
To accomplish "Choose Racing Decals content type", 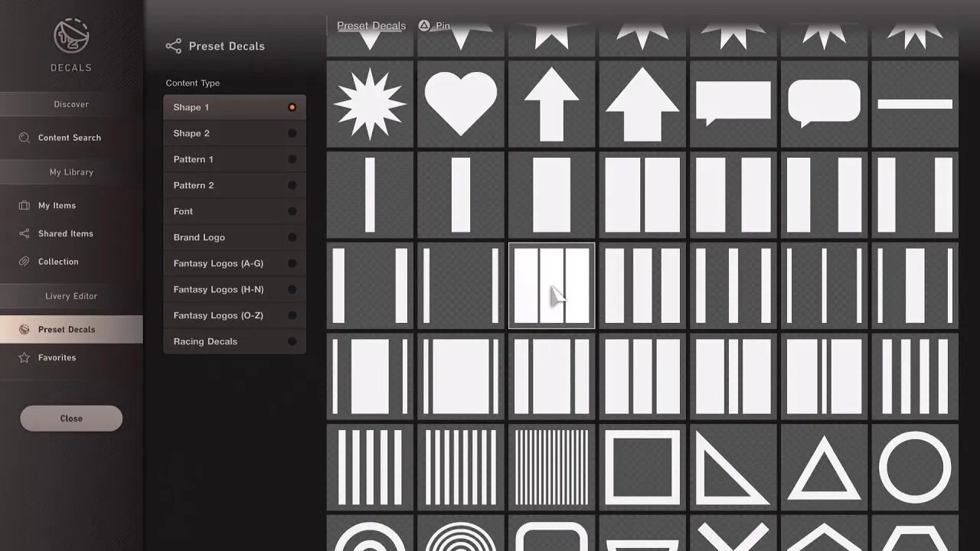I will click(x=234, y=341).
